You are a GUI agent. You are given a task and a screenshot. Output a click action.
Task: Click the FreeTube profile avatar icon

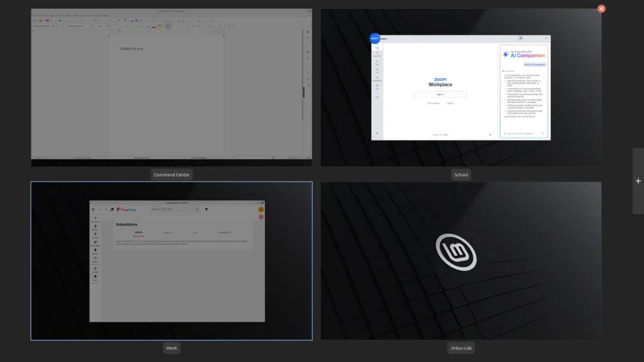(x=261, y=209)
